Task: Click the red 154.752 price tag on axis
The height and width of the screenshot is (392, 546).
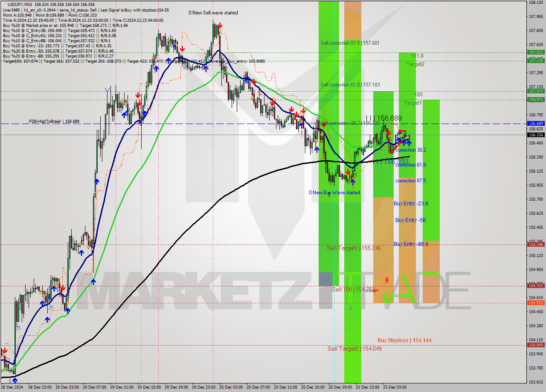Action: click(536, 286)
